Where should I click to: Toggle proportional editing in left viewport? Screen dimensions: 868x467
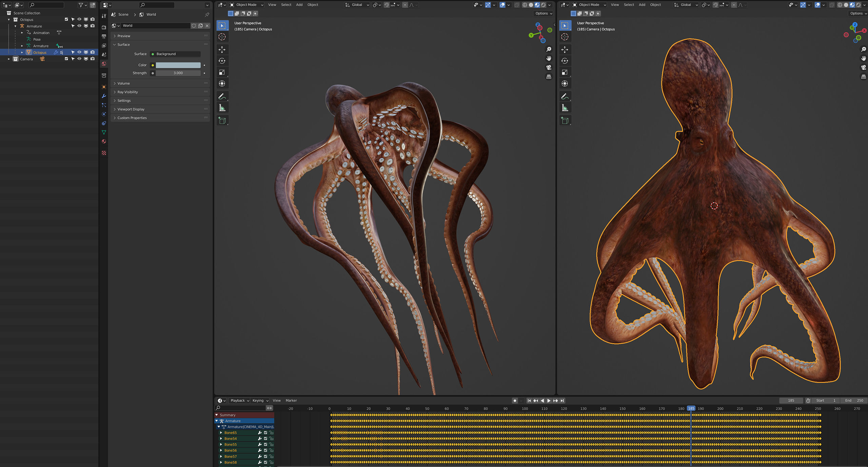click(405, 5)
